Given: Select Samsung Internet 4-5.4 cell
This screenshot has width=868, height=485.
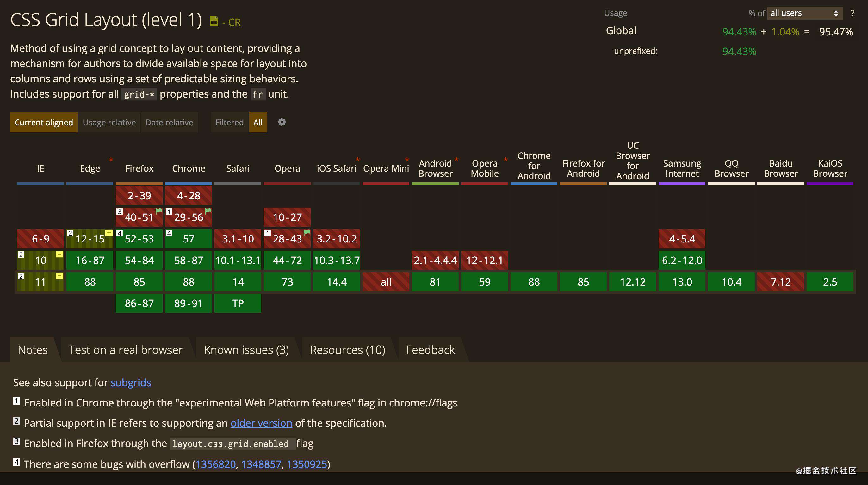Looking at the screenshot, I should [682, 239].
